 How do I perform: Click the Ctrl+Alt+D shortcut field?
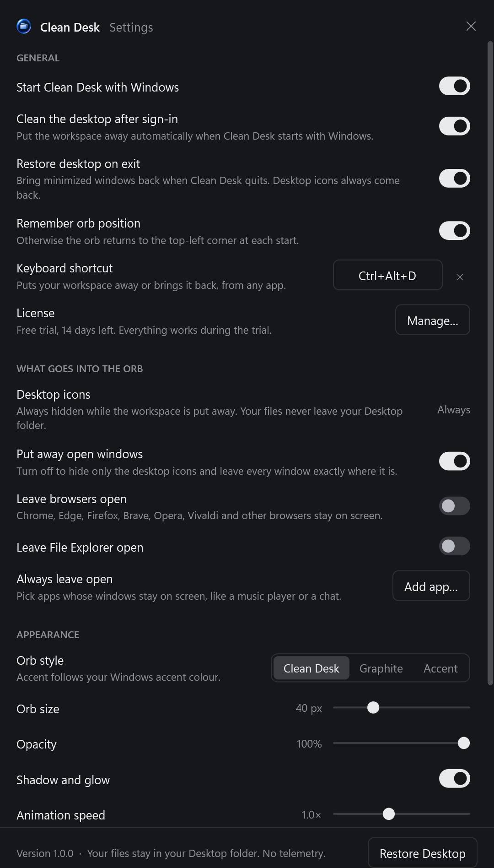pyautogui.click(x=388, y=275)
